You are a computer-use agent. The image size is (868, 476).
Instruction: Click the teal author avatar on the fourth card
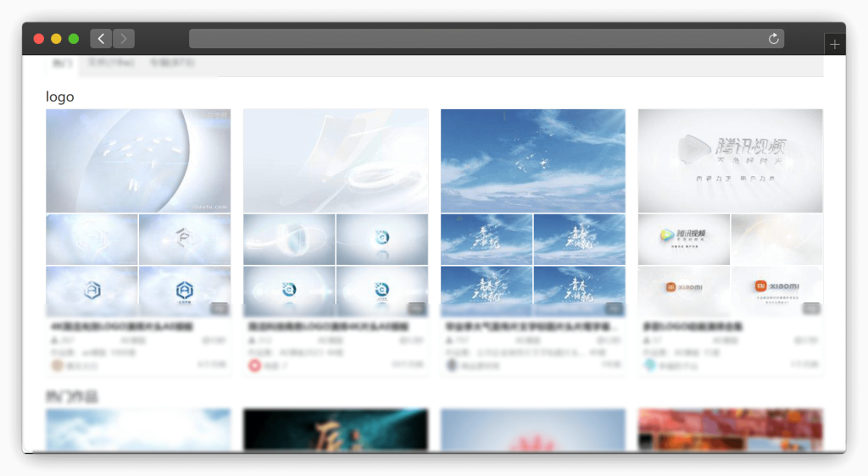coord(649,365)
